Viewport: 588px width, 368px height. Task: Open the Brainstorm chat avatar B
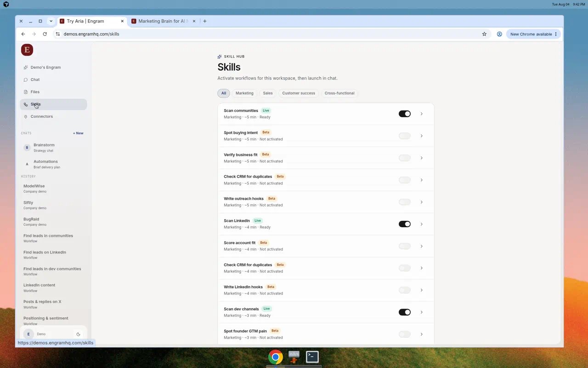pyautogui.click(x=27, y=148)
